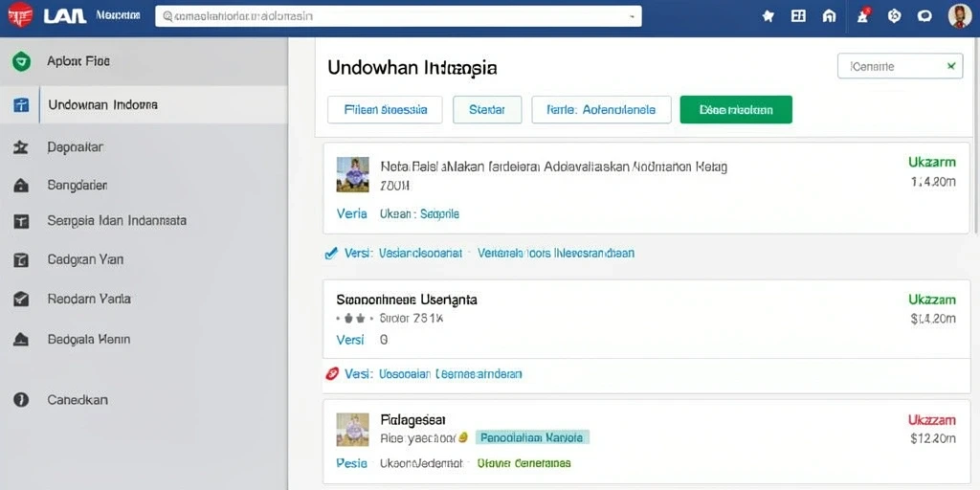The image size is (980, 490).
Task: Click the green Dsae mlaoioan button
Action: pos(736,109)
